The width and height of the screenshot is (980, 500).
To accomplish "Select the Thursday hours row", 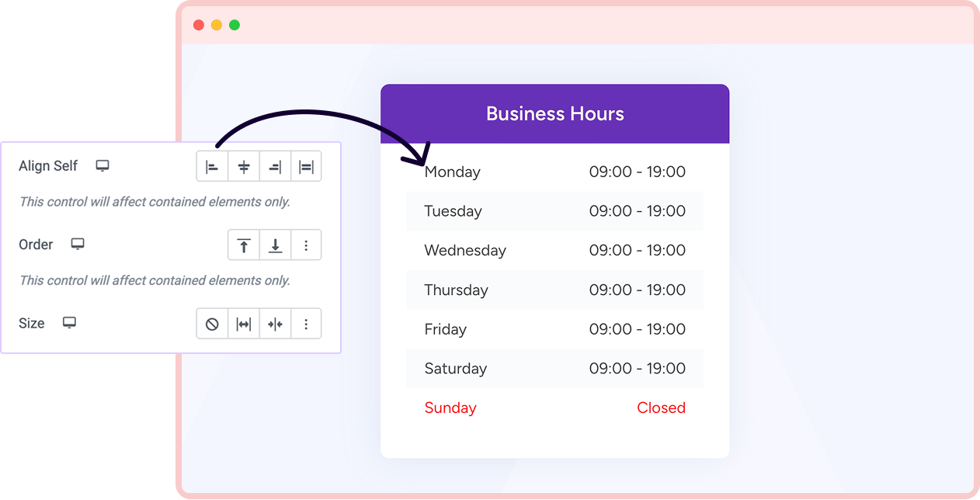I will click(554, 290).
